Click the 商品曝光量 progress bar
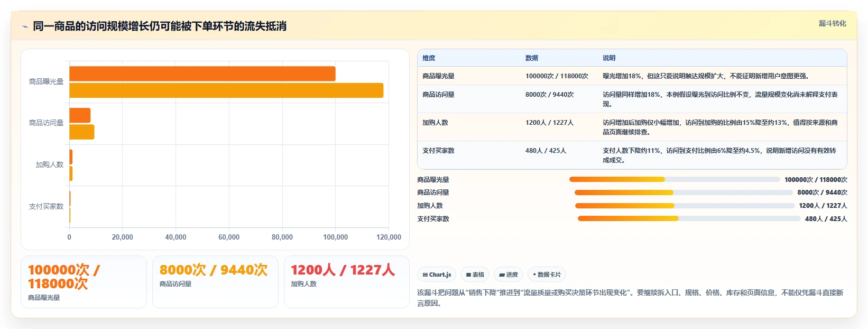The width and height of the screenshot is (868, 329). point(675,179)
